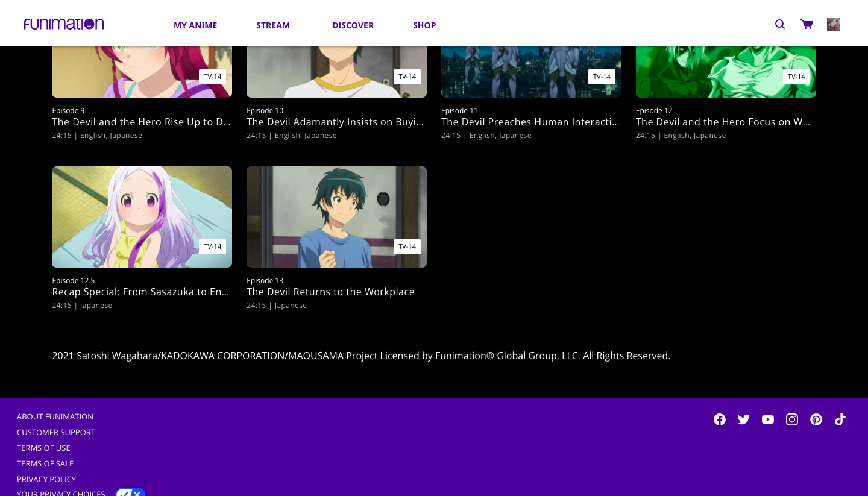Go to Customer Support link
Screen dimensions: 868x496
coord(56,432)
